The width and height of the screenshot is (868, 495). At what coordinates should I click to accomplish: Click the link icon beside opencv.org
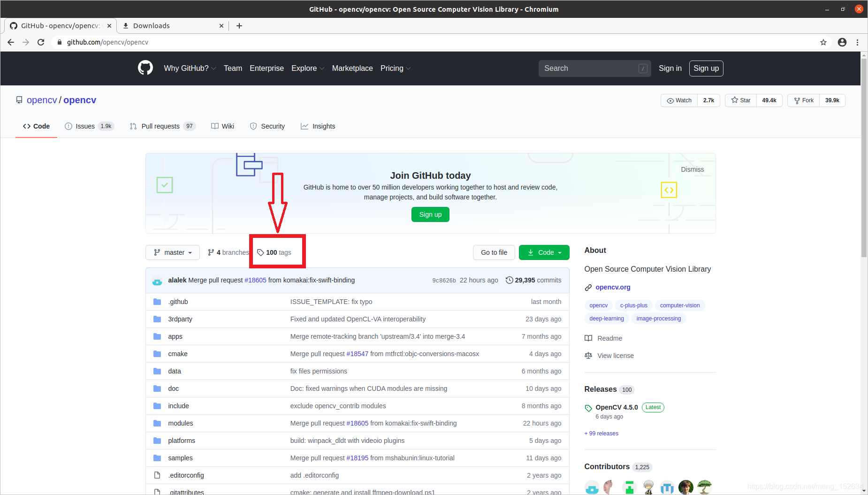point(588,288)
